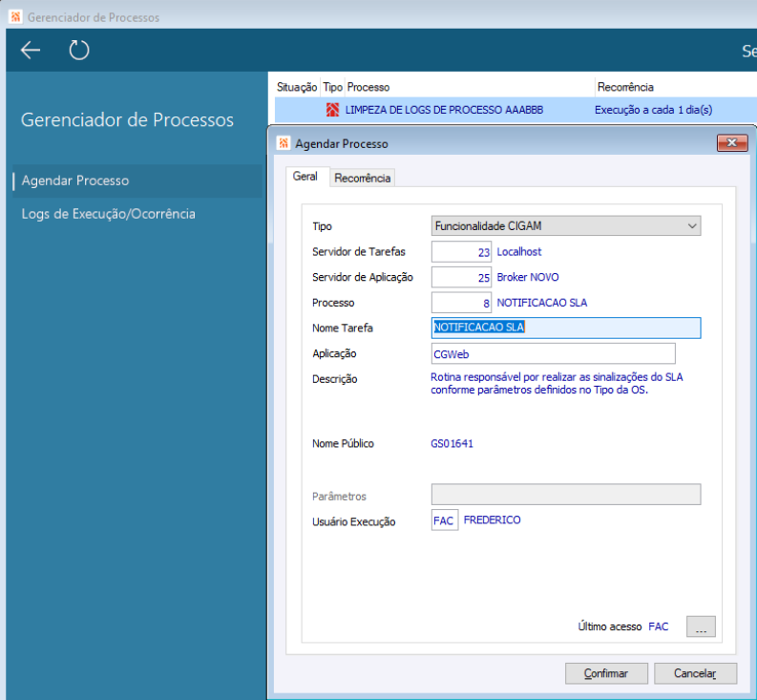The image size is (757, 700).
Task: Open Logs de Execução/Ocorrência sidebar item
Action: (x=108, y=214)
